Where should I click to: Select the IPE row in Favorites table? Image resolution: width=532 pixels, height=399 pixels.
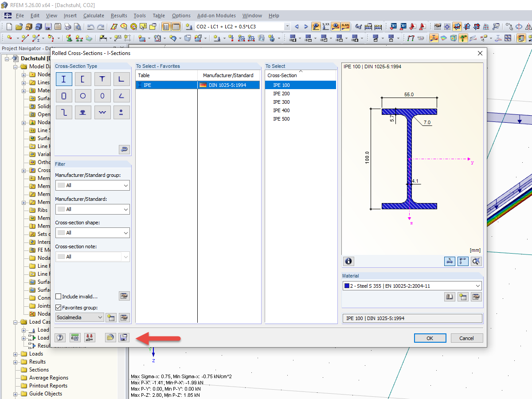[x=198, y=85]
